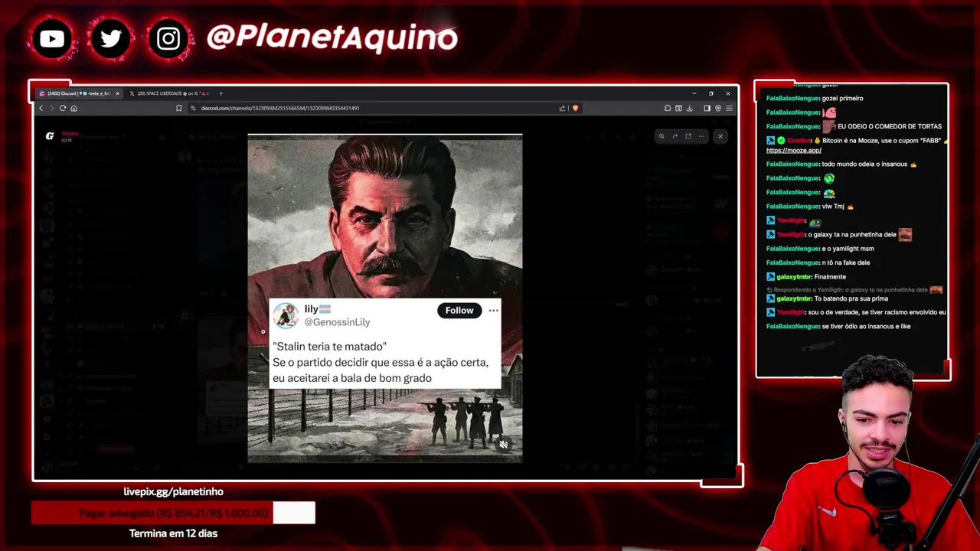Zoom the image in the Discord viewer
This screenshot has width=980, height=551.
click(661, 136)
